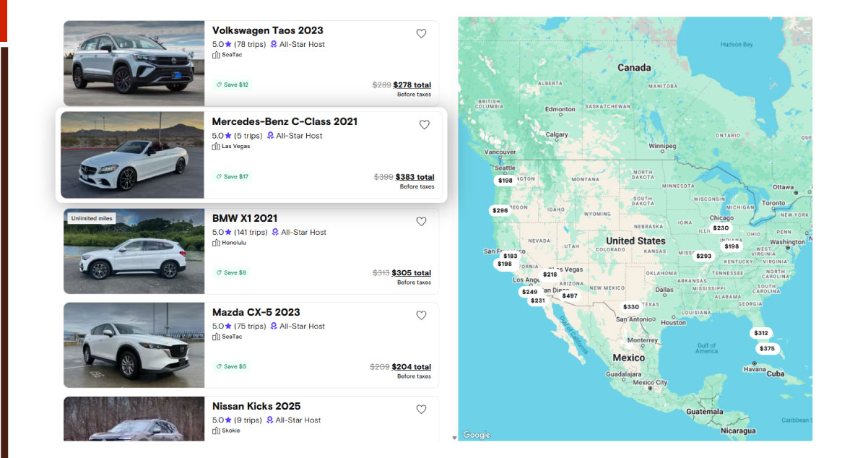868x458 pixels.
Task: Favorite the Nissan Kicks 2025 listing
Action: pos(421,409)
